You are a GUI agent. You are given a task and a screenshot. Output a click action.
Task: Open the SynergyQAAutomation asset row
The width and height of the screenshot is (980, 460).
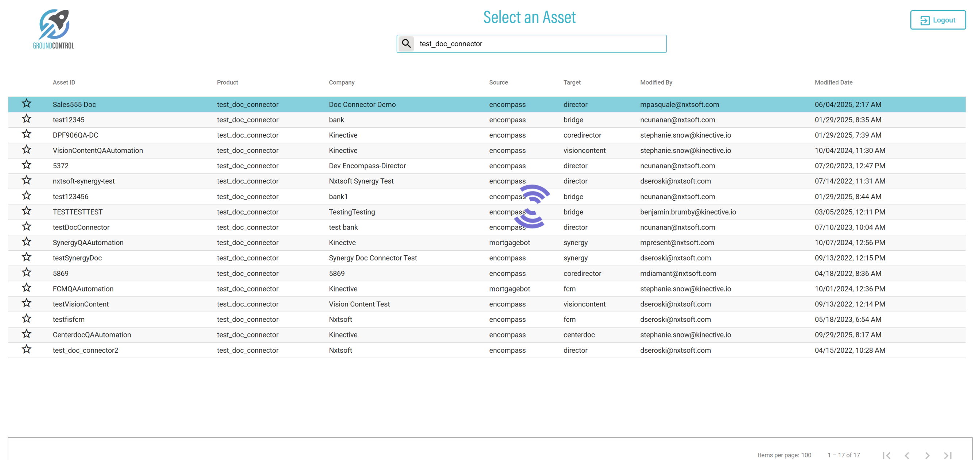tap(88, 243)
